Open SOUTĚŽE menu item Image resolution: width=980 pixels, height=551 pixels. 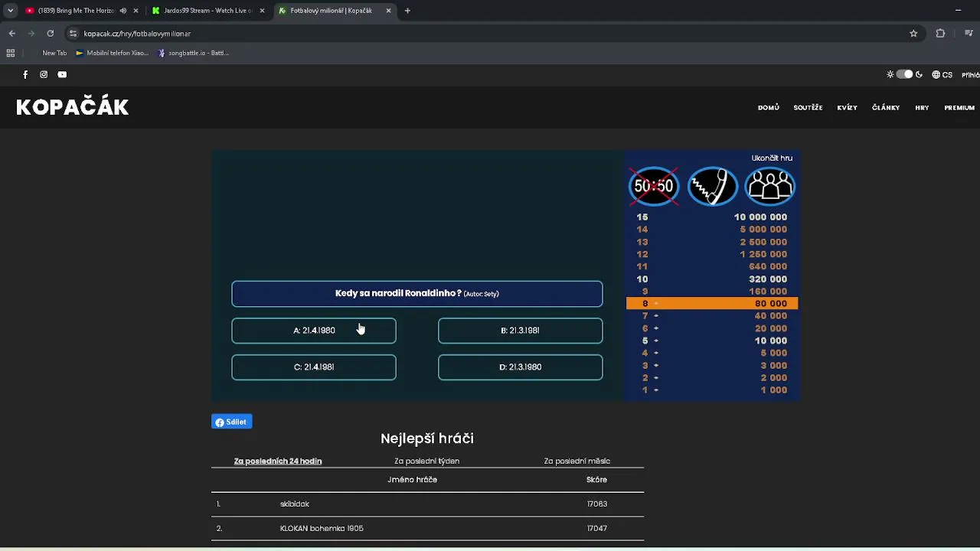click(808, 108)
